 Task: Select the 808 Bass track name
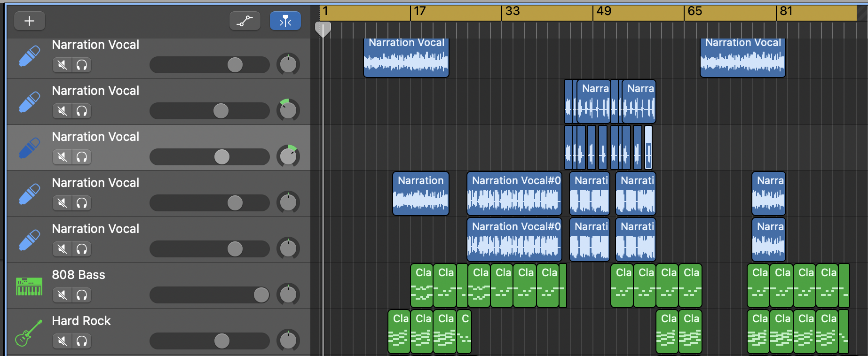pos(79,275)
